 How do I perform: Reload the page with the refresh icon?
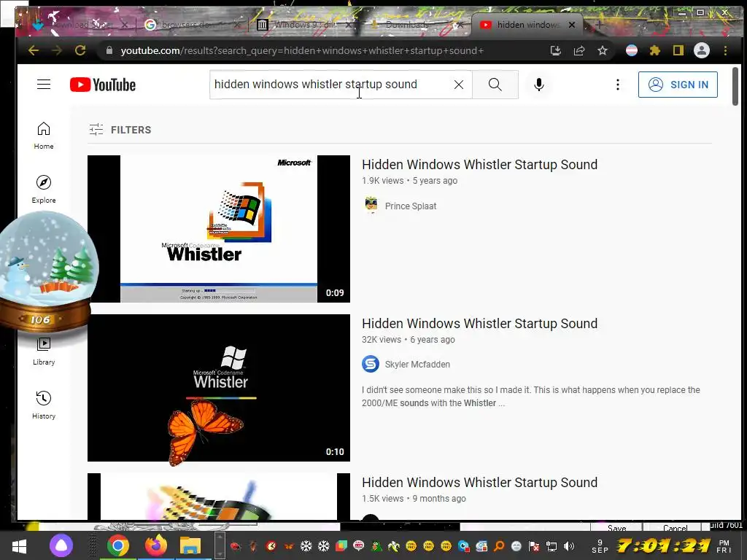(x=80, y=50)
